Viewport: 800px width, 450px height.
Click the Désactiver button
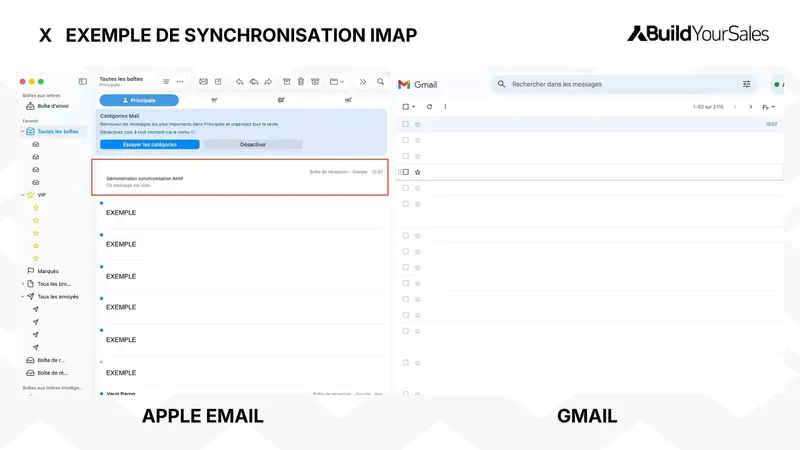pyautogui.click(x=253, y=144)
